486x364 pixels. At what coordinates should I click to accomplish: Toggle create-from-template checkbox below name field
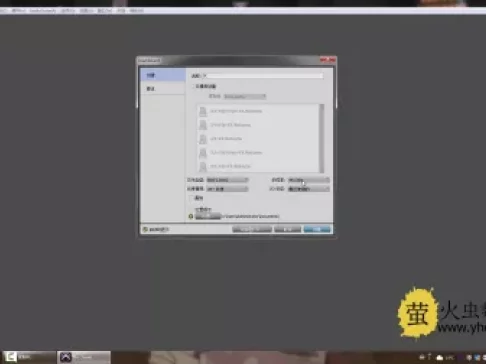point(193,86)
